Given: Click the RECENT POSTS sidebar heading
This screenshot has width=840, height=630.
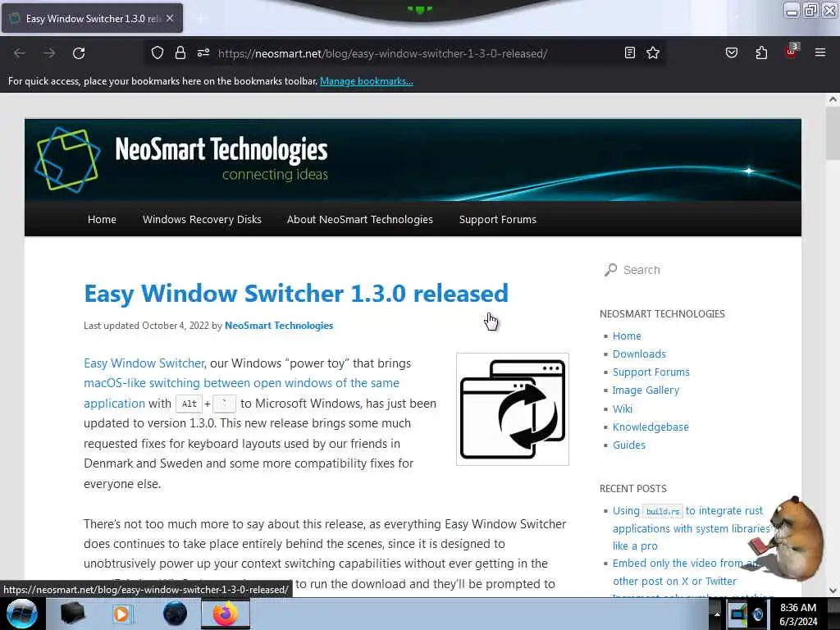Looking at the screenshot, I should click(x=633, y=489).
